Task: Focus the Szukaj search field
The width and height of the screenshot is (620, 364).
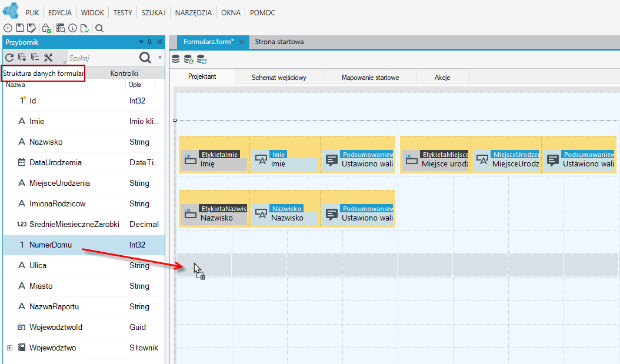Action: pos(101,58)
